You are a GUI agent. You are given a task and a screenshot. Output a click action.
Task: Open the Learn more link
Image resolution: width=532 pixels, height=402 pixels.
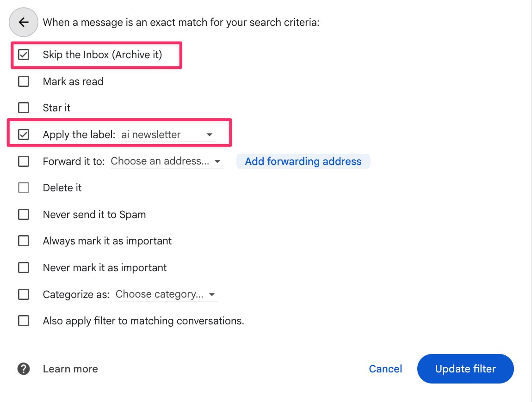click(70, 369)
